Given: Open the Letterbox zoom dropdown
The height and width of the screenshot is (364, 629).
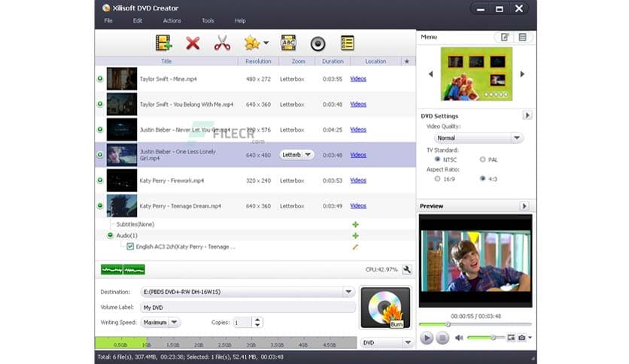Looking at the screenshot, I should coord(297,155).
